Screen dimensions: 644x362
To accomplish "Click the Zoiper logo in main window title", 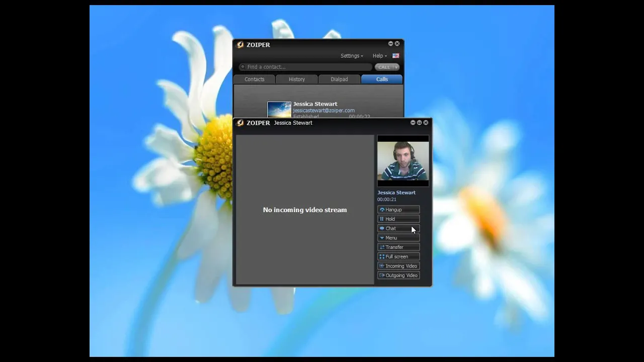I will click(240, 45).
